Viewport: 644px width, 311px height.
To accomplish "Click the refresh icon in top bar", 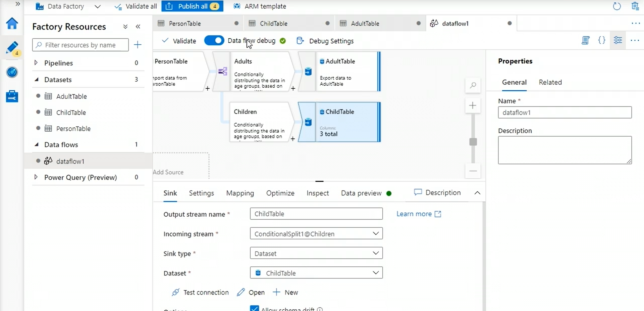I will tap(616, 6).
